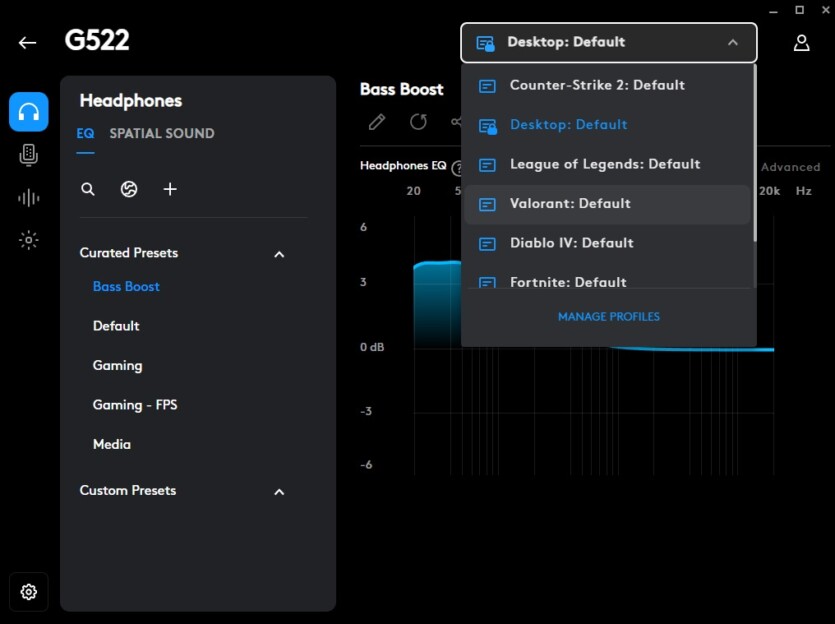Open the settings gear at bottom left
The image size is (835, 624).
click(x=29, y=592)
